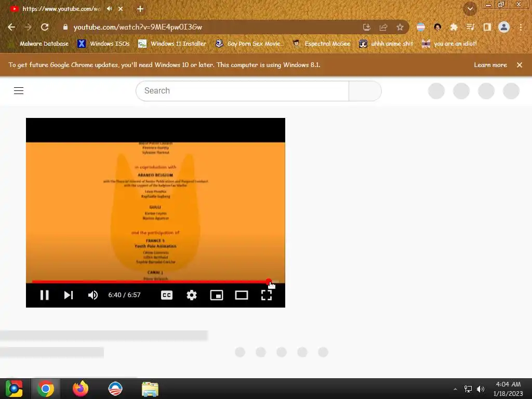Image resolution: width=532 pixels, height=399 pixels.
Task: Click the red scrubber handle
Action: (269, 282)
